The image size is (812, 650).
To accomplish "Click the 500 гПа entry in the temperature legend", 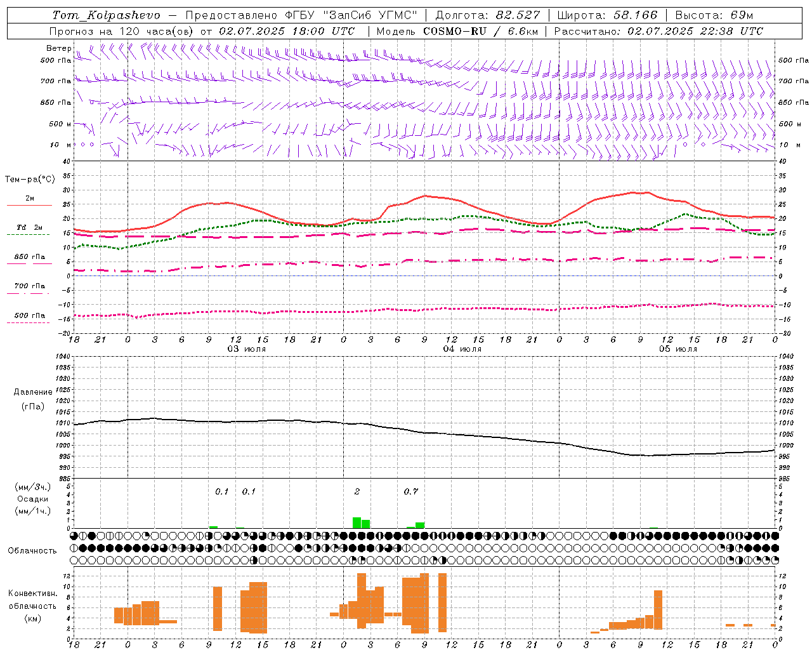I will pos(30,315).
